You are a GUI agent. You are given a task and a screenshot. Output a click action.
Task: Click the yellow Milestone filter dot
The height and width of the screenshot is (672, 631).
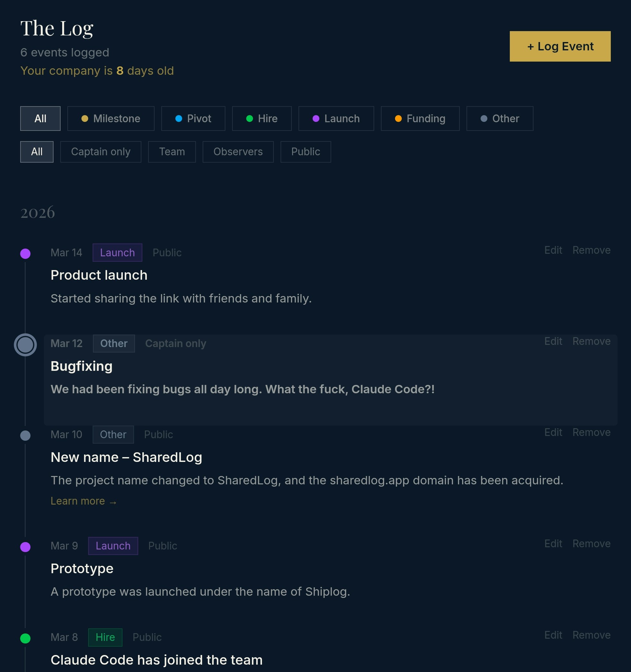pos(85,118)
